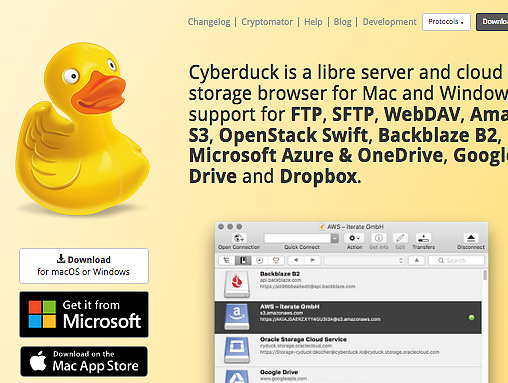Click the Oracle Storage Cloud Service title

pyautogui.click(x=303, y=339)
